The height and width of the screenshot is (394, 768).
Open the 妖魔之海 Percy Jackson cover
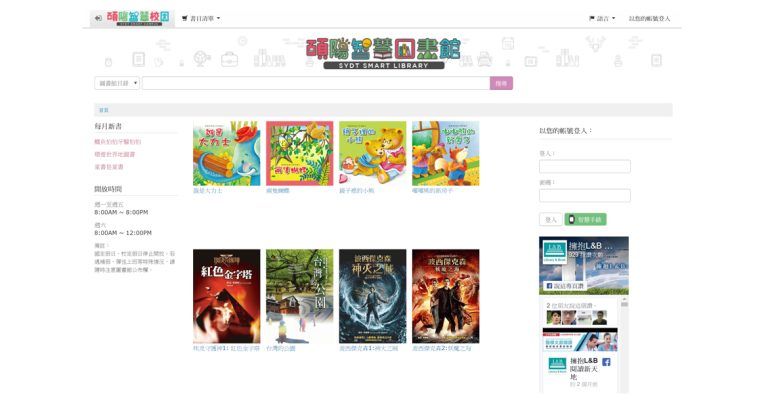446,296
